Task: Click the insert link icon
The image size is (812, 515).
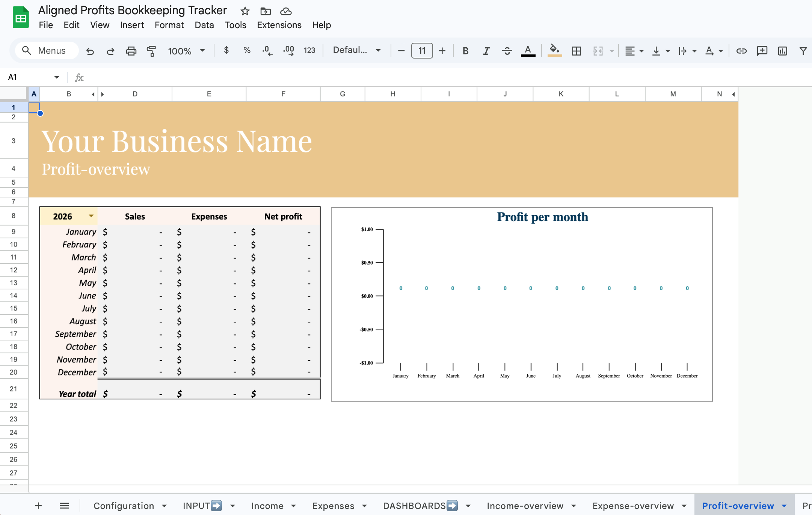Action: tap(741, 51)
